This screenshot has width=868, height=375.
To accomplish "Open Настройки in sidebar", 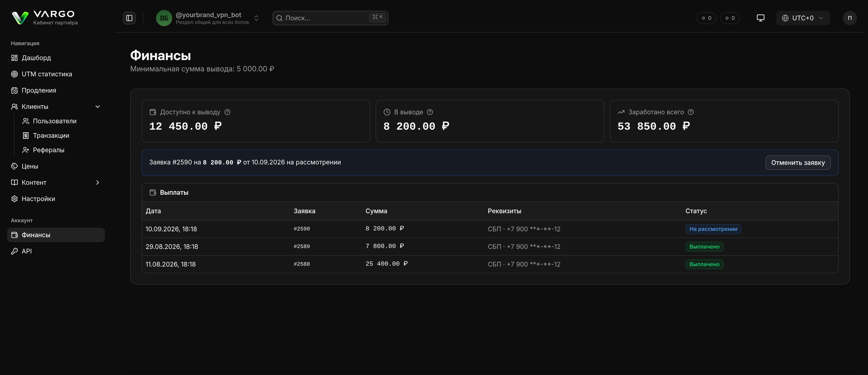I will (x=56, y=199).
